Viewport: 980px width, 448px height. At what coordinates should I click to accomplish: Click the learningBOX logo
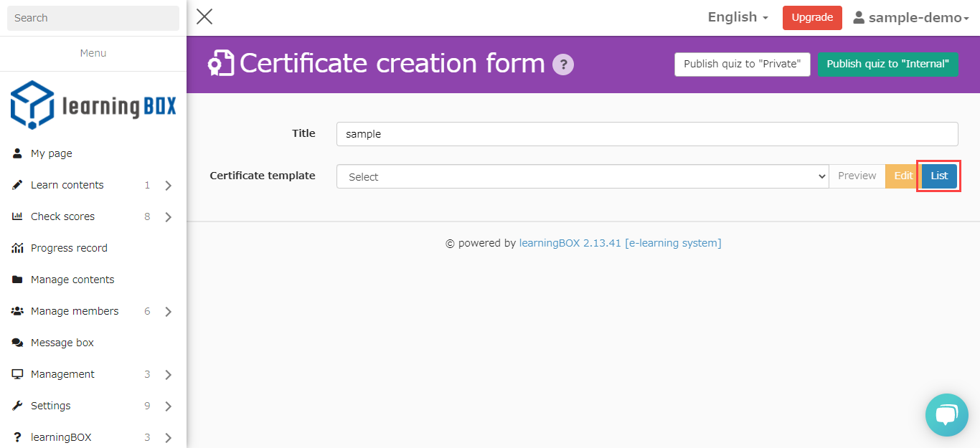pyautogui.click(x=93, y=105)
